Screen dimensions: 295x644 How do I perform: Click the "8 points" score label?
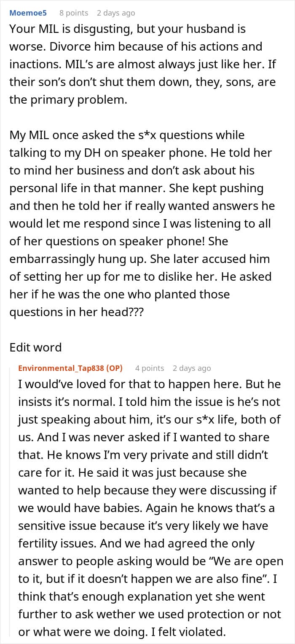74,13
